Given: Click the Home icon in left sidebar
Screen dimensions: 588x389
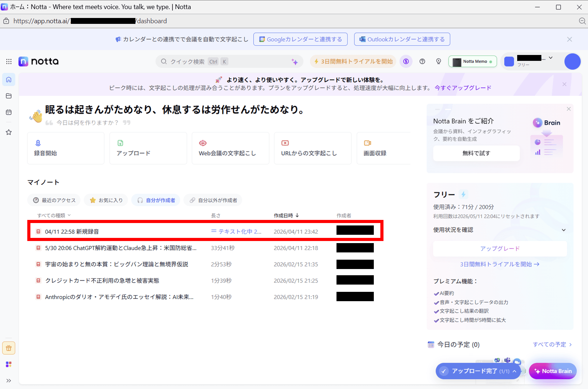Looking at the screenshot, I should tap(9, 80).
